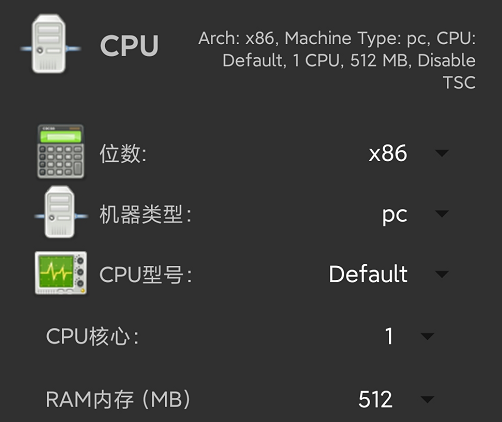Image resolution: width=502 pixels, height=422 pixels.
Task: Open the CPU型号 dropdown arrow
Action: [x=442, y=274]
